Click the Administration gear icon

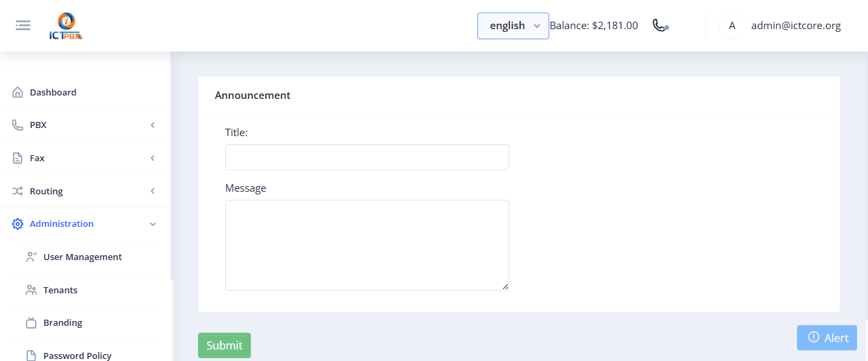coord(18,224)
